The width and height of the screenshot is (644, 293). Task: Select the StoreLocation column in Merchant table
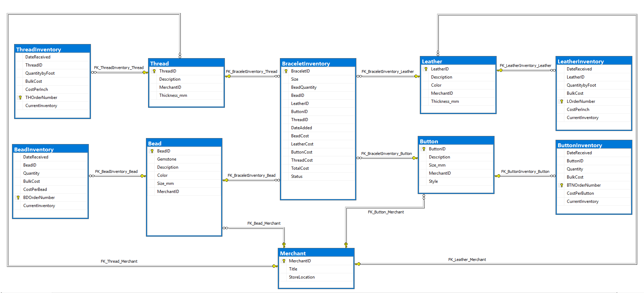click(x=302, y=277)
